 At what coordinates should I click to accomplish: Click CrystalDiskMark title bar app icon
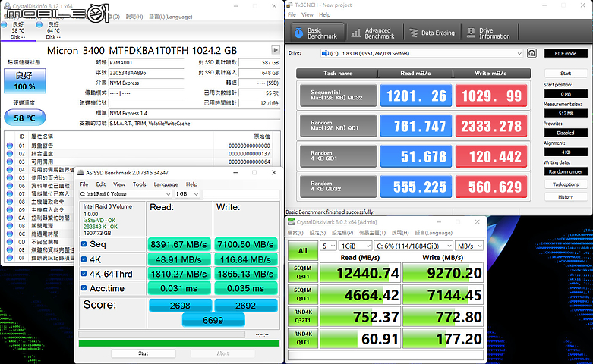tap(291, 222)
